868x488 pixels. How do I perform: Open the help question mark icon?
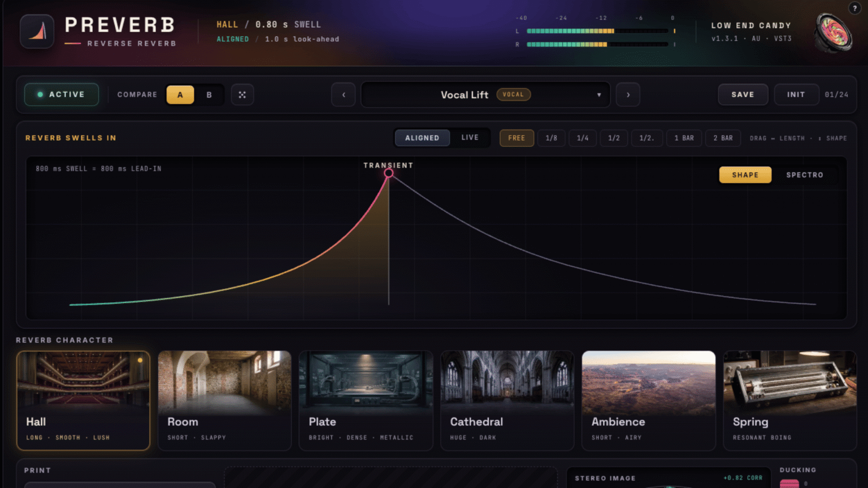854,8
